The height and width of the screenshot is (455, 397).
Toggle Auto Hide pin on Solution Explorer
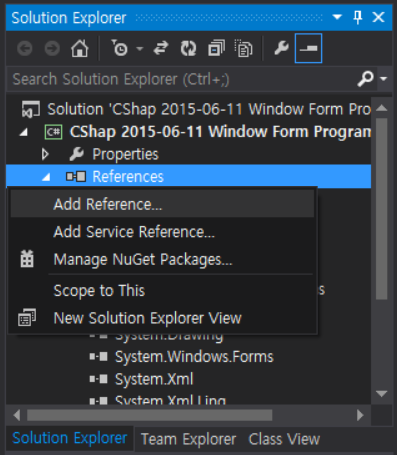coord(358,17)
